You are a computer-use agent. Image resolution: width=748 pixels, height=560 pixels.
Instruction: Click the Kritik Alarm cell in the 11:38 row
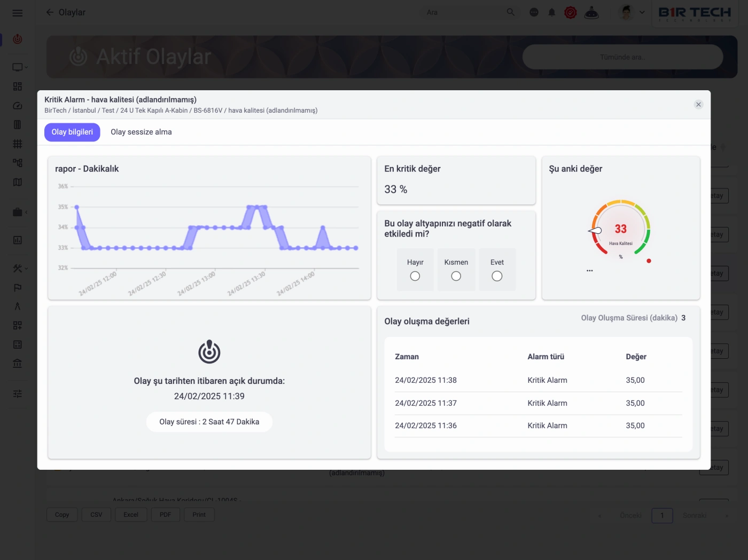547,380
